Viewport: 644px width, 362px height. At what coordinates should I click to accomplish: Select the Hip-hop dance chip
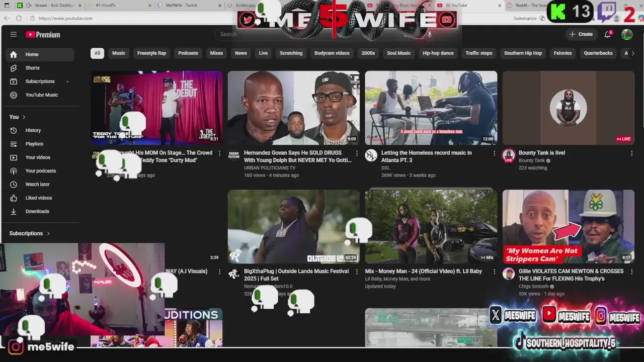[x=438, y=53]
